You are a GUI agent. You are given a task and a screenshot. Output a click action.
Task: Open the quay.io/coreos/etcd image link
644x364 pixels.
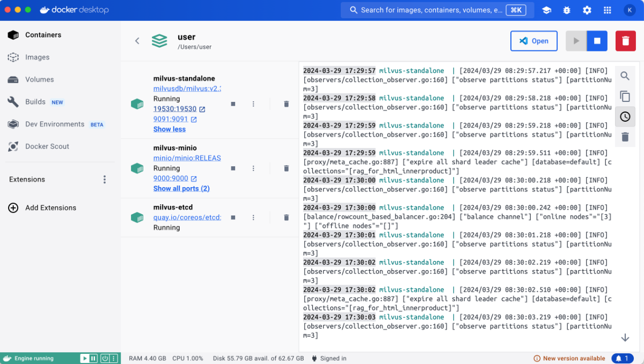point(187,217)
